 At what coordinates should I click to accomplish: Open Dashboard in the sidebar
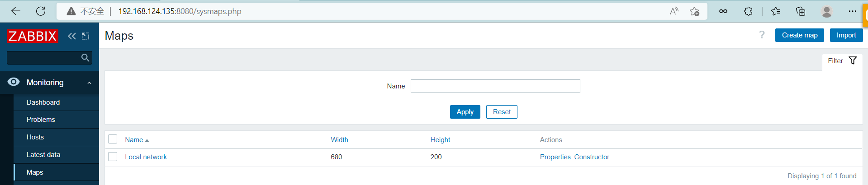[43, 102]
